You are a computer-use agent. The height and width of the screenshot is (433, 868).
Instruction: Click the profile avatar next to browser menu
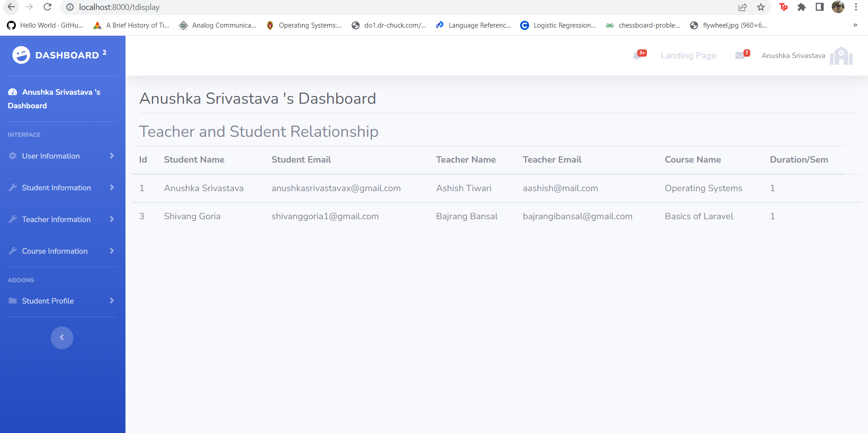click(x=839, y=7)
